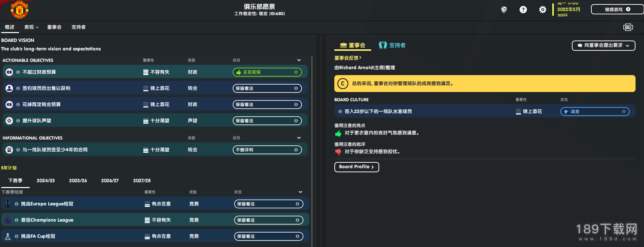Switch to the 董事会 panel tab with briefcase

click(x=353, y=45)
